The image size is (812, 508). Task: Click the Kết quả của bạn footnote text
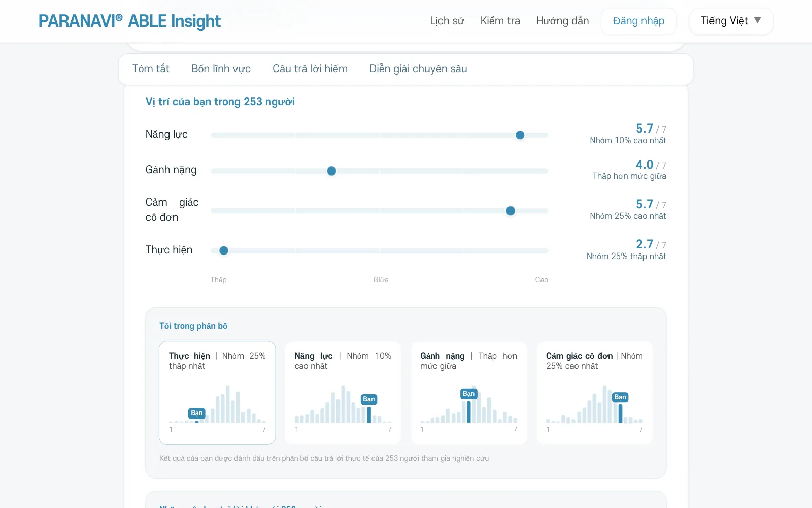tap(324, 458)
